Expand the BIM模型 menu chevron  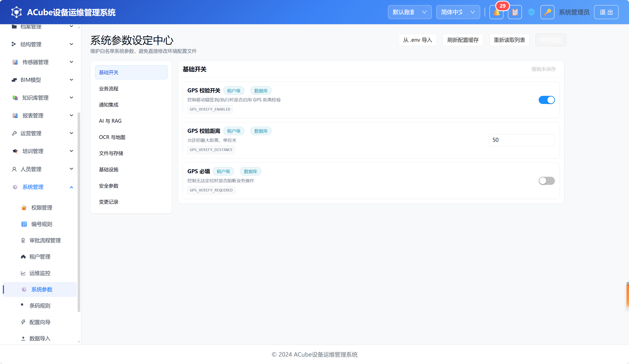71,80
